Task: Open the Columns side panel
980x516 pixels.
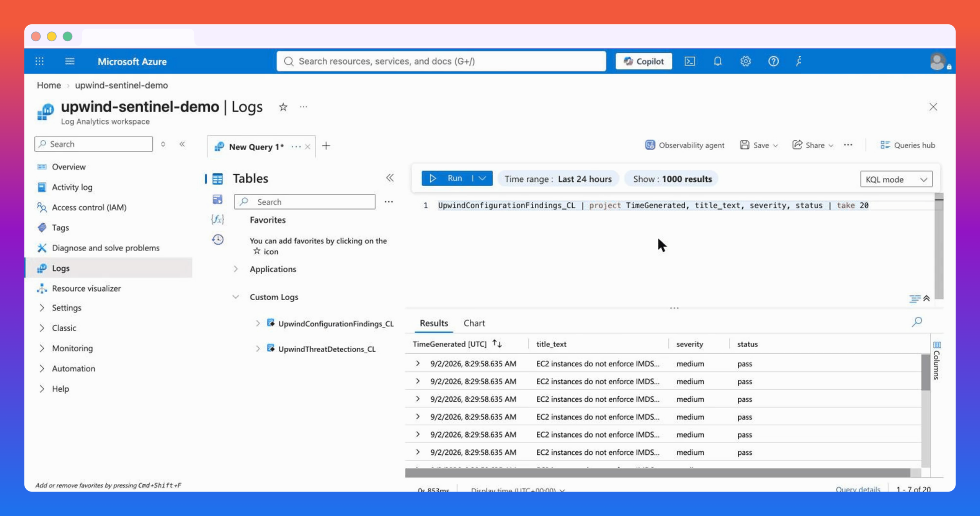Action: (x=937, y=360)
